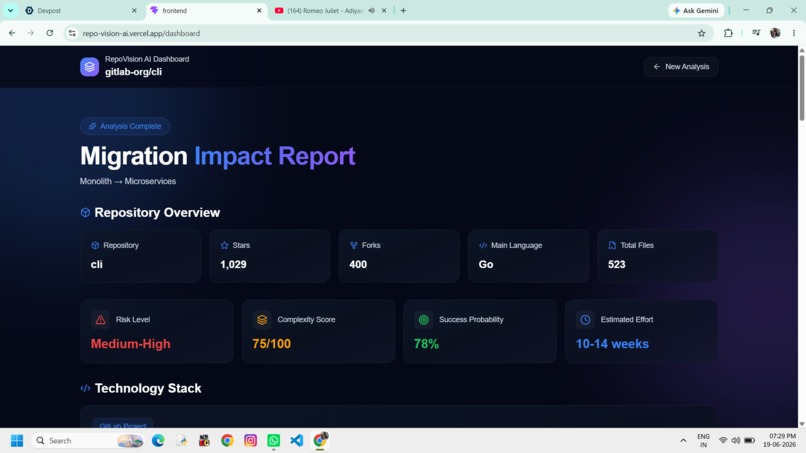Open the Windows Start menu
This screenshot has height=453, width=806.
[17, 441]
